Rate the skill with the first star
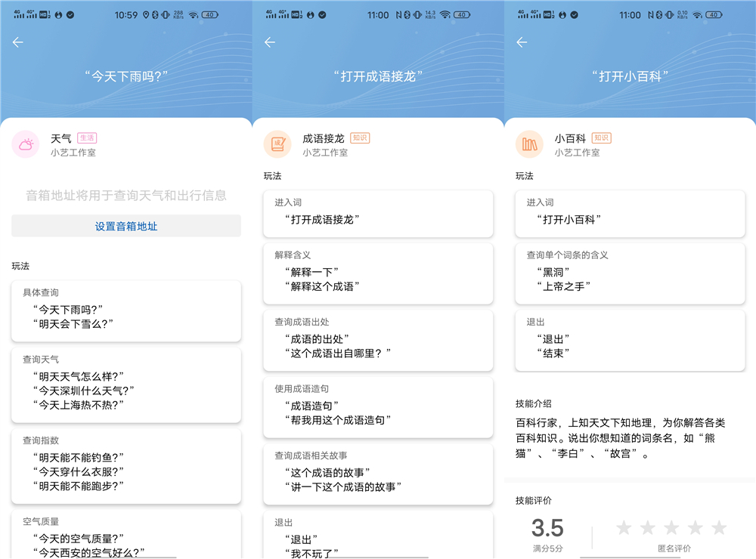Screen dimensions: 756x559 click(624, 528)
